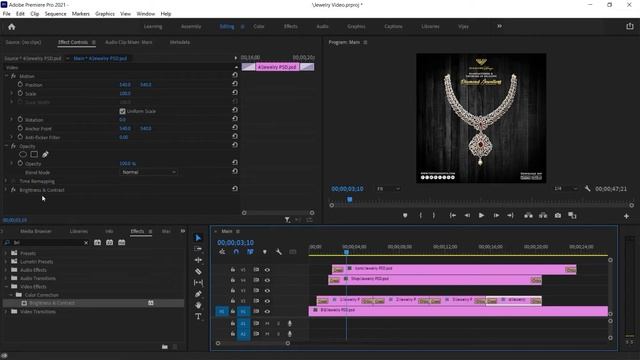Screen dimensions: 640x360
Task: Click the Extract button in Program Monitor
Action: (543, 216)
